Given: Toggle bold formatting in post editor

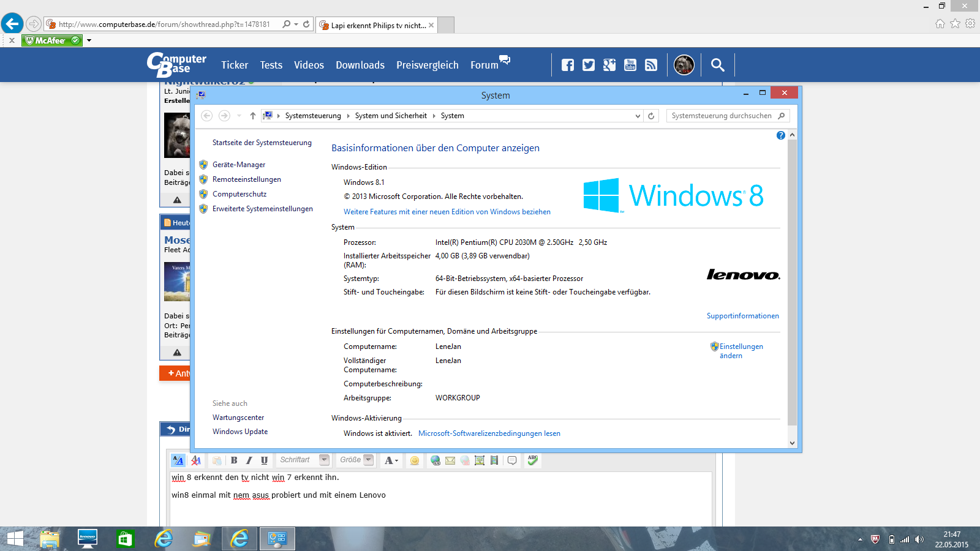Looking at the screenshot, I should click(234, 460).
